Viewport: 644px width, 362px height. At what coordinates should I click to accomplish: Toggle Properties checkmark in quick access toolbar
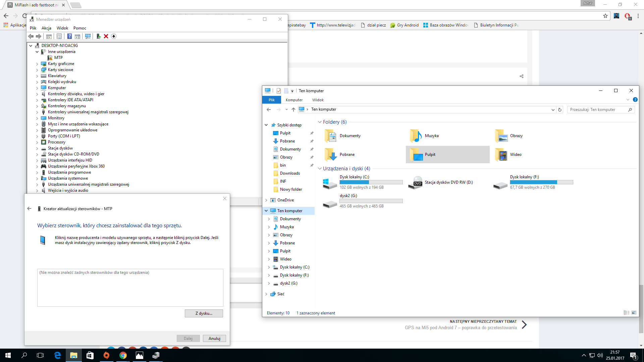[279, 91]
